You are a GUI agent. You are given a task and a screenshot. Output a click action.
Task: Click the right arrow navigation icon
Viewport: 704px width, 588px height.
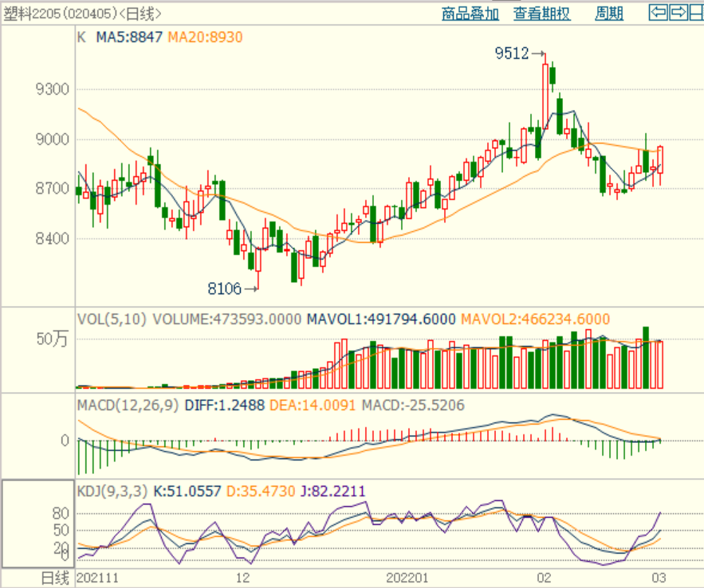click(x=677, y=12)
